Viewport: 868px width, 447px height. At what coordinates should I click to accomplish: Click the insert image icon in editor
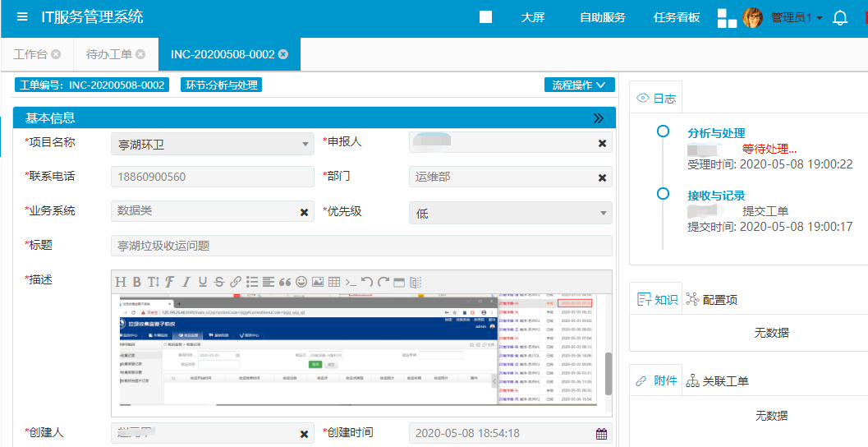tap(318, 282)
